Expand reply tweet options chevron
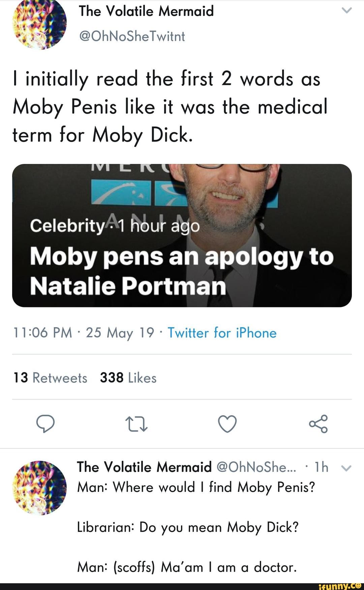 346,468
